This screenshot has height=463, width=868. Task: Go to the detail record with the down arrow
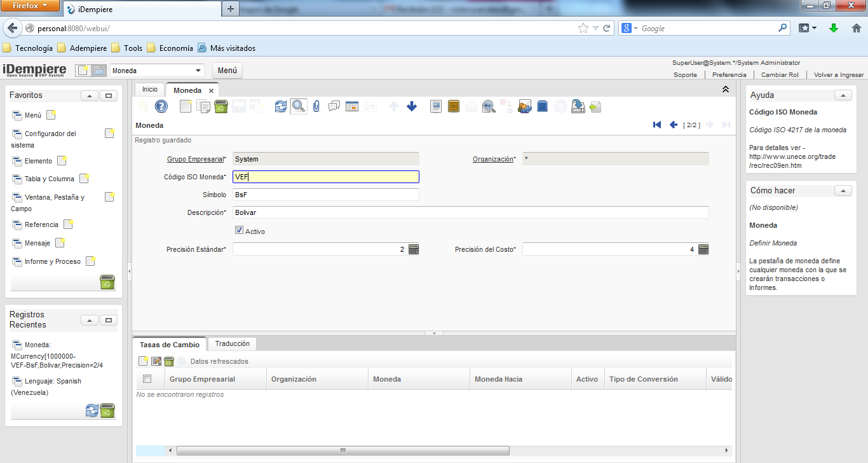[x=411, y=106]
